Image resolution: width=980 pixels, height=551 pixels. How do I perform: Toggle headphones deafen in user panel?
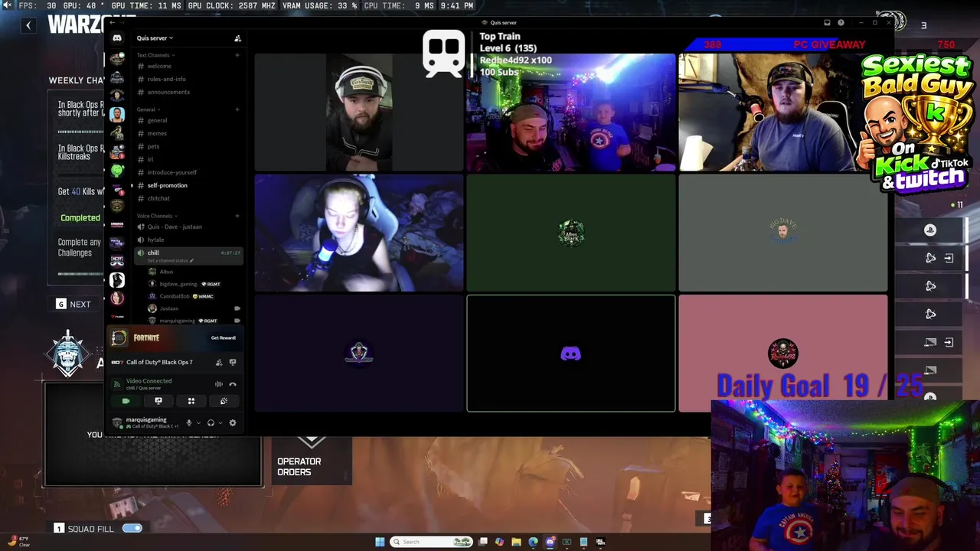[x=211, y=422]
